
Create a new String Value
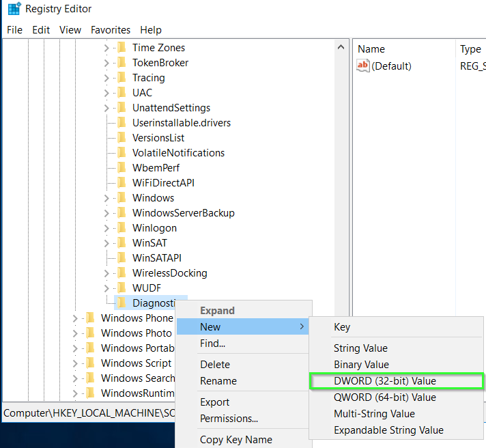(x=360, y=348)
